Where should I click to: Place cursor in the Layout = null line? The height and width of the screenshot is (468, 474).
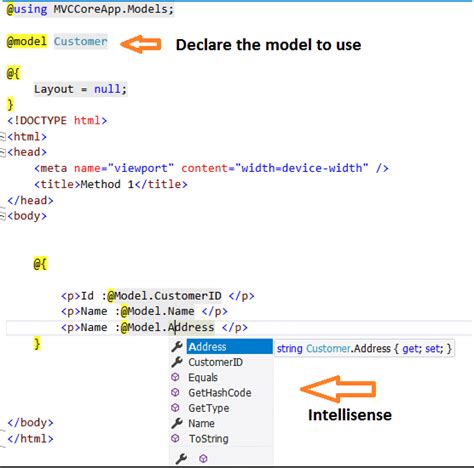coord(80,89)
